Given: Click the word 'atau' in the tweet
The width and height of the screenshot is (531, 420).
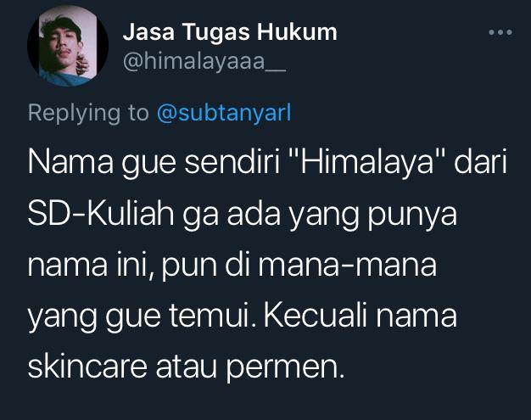Looking at the screenshot, I should pyautogui.click(x=187, y=367).
